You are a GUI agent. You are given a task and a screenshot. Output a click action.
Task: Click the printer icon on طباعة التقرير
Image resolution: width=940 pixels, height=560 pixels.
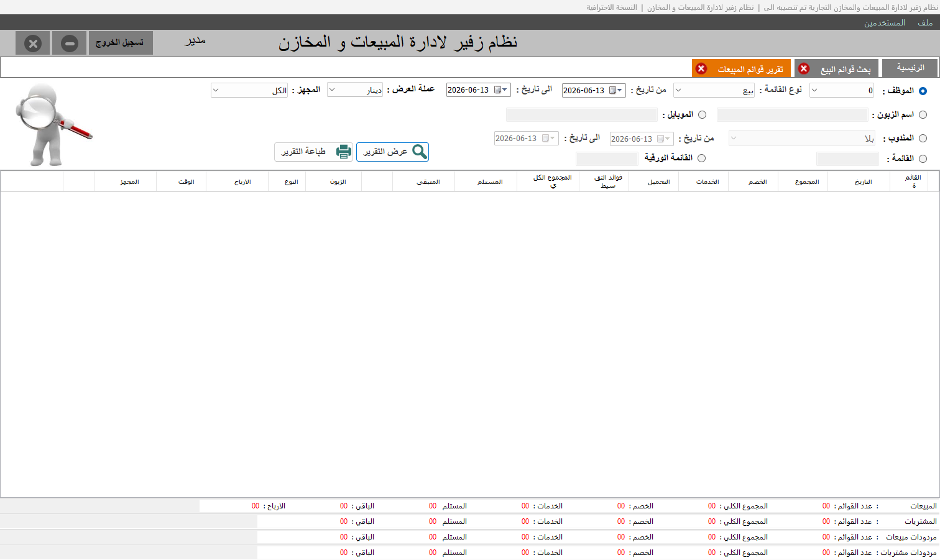point(344,152)
